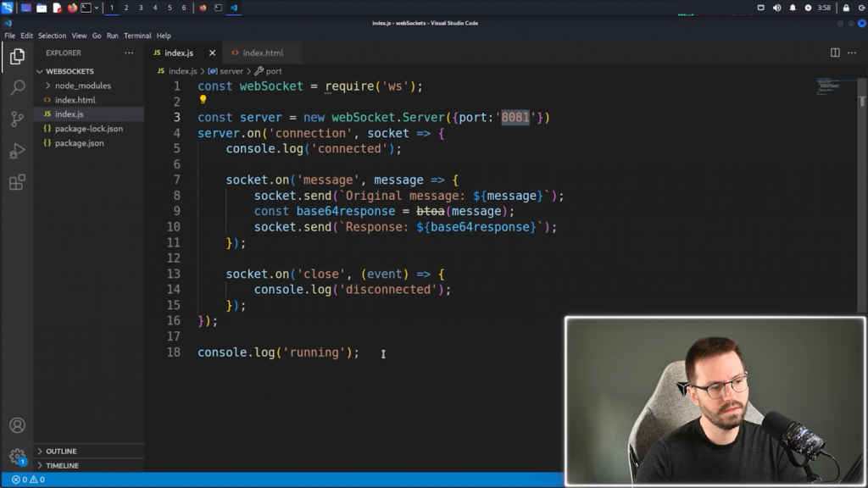Switch to workspace 6 in the panel
The height and width of the screenshot is (488, 868).
click(x=184, y=8)
